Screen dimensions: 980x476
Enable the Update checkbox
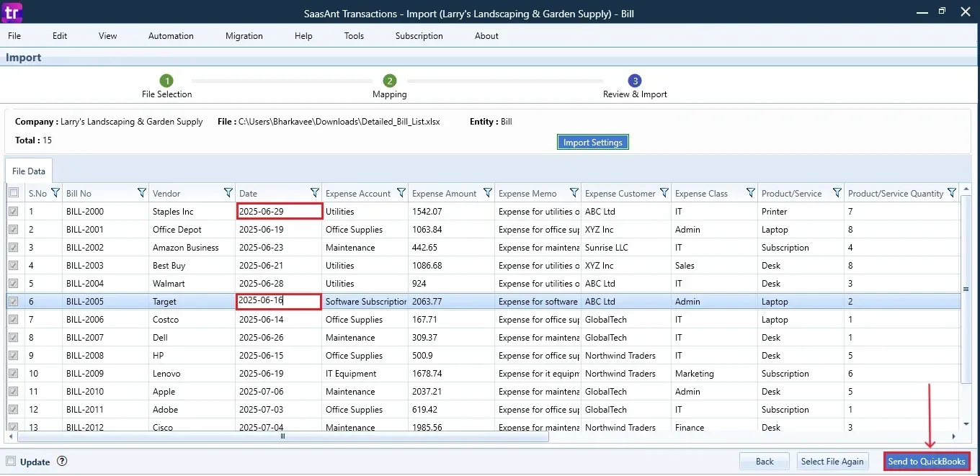pos(11,462)
